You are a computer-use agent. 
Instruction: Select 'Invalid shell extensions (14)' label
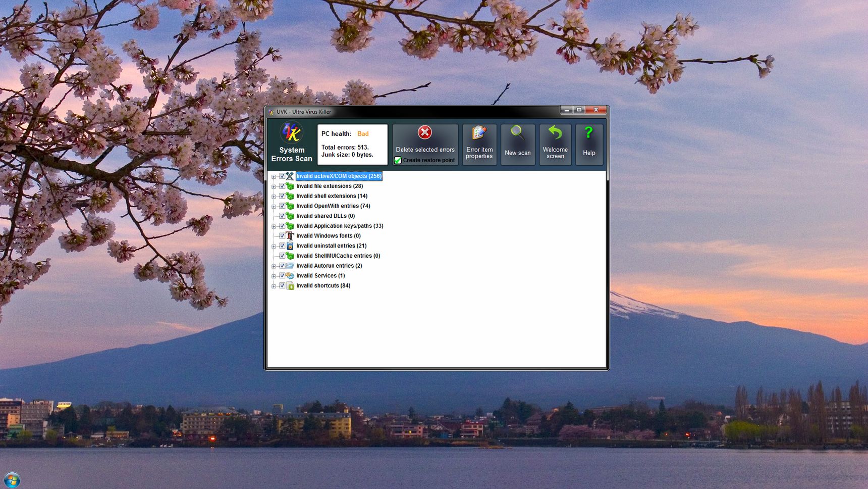(332, 196)
